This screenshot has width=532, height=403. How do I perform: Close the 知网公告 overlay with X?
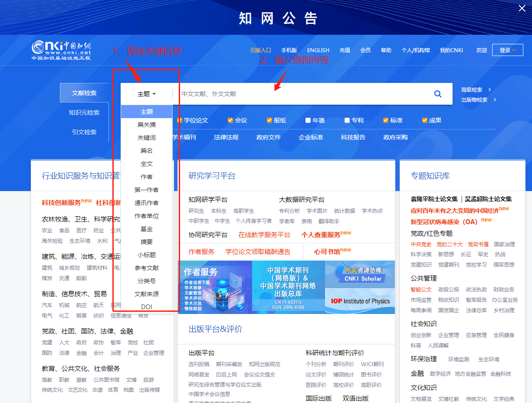pyautogui.click(x=522, y=8)
